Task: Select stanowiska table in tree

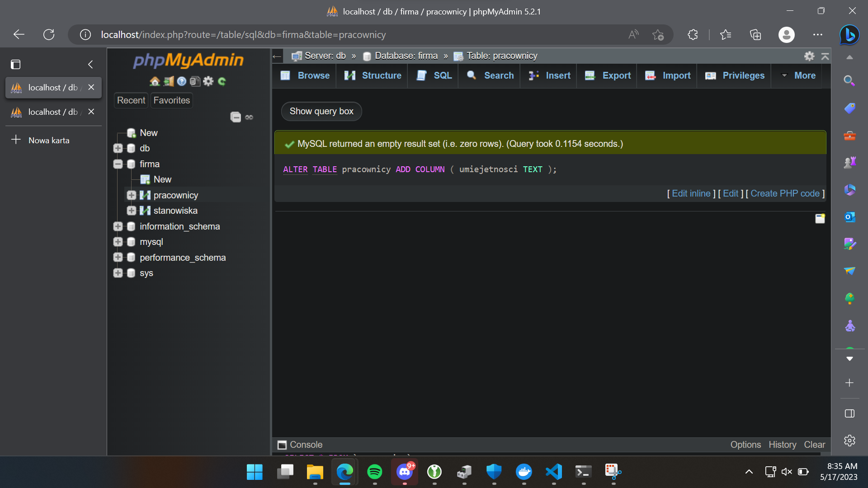Action: [175, 211]
